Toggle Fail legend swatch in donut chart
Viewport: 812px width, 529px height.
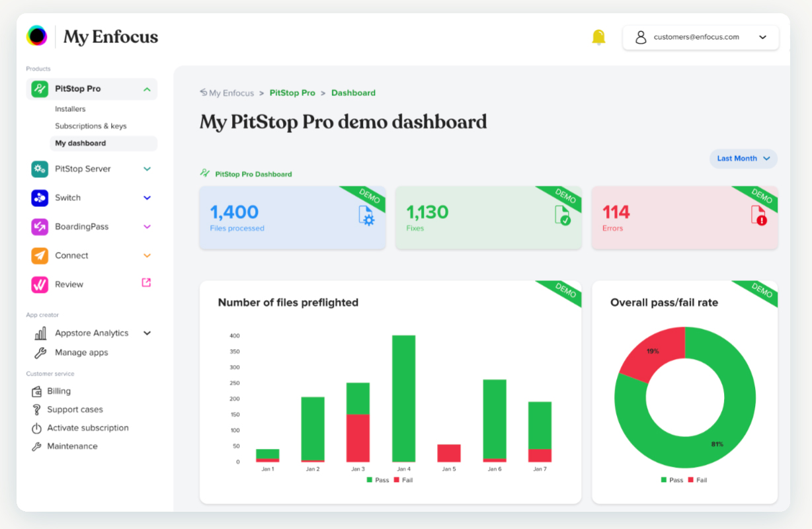pyautogui.click(x=691, y=480)
